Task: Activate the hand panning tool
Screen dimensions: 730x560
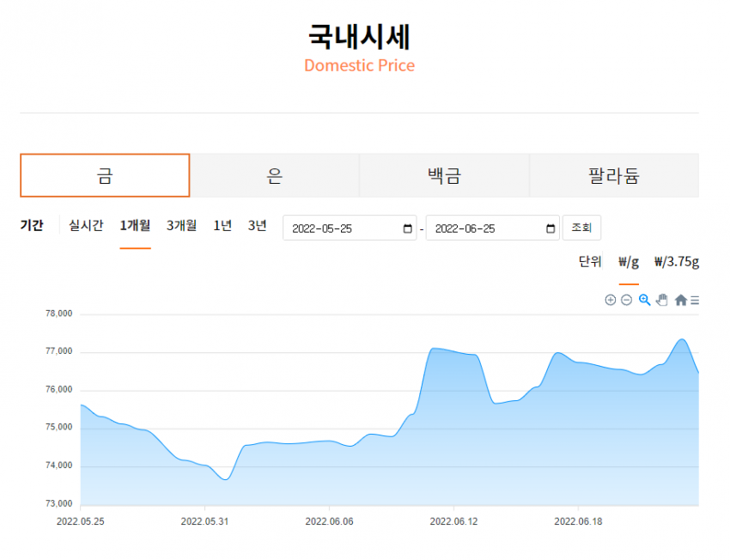Action: click(x=662, y=301)
